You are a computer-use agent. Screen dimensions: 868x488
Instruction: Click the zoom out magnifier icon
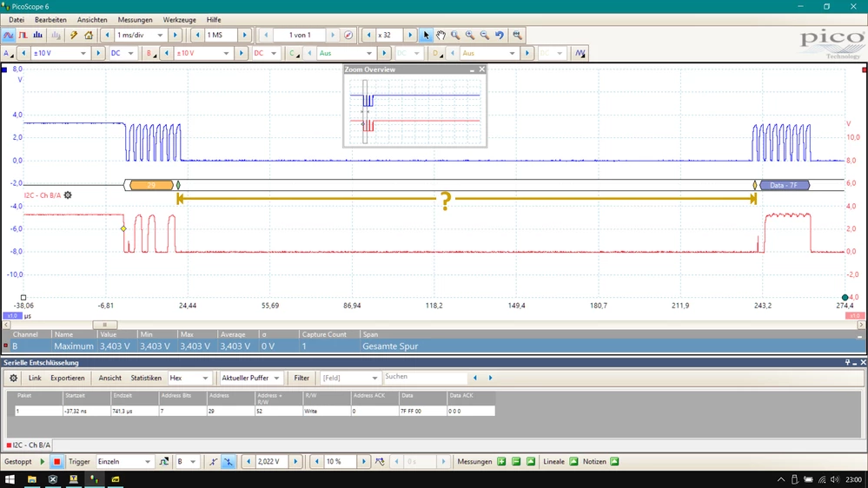coord(484,35)
